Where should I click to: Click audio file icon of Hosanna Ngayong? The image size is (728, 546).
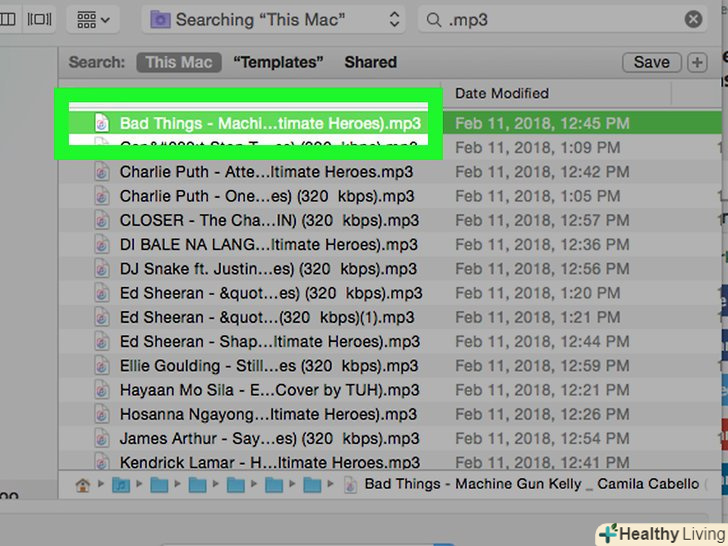point(102,414)
